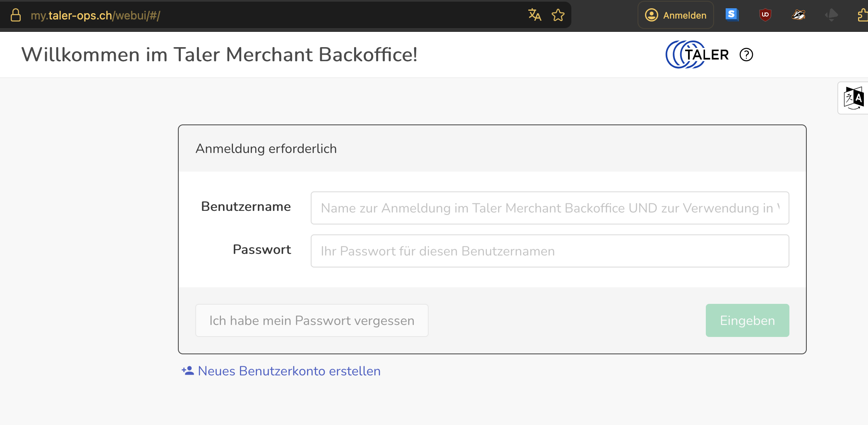This screenshot has height=425, width=868.
Task: Click the add-user icon beside account link
Action: tap(187, 370)
